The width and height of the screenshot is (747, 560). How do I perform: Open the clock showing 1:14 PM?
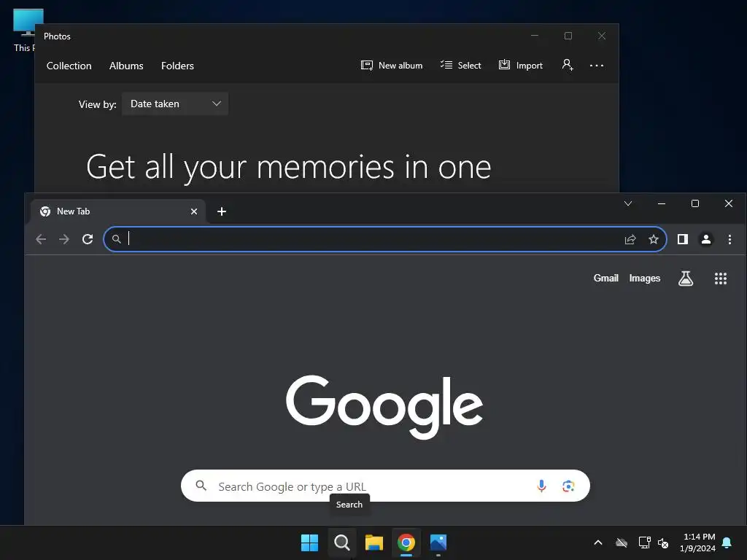point(697,542)
